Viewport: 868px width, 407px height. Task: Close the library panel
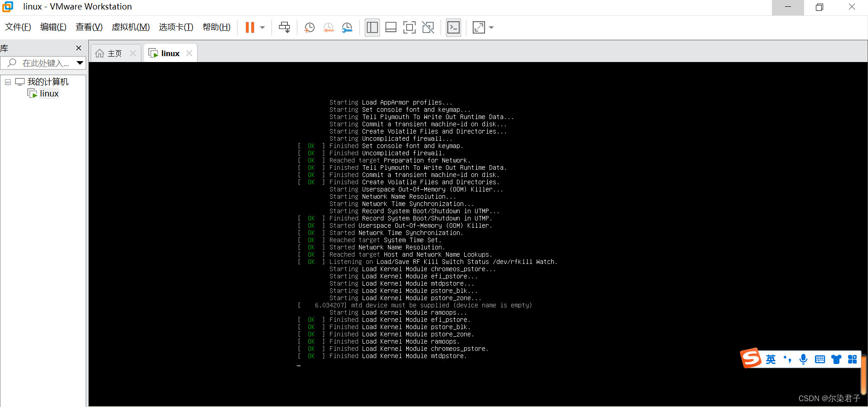pyautogui.click(x=79, y=48)
